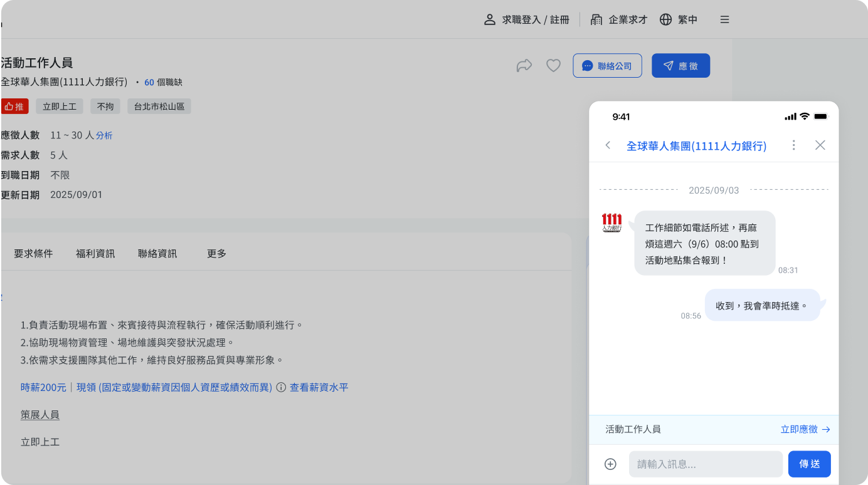This screenshot has height=485, width=868.
Task: Click 需求人數 5 人 value
Action: 59,155
